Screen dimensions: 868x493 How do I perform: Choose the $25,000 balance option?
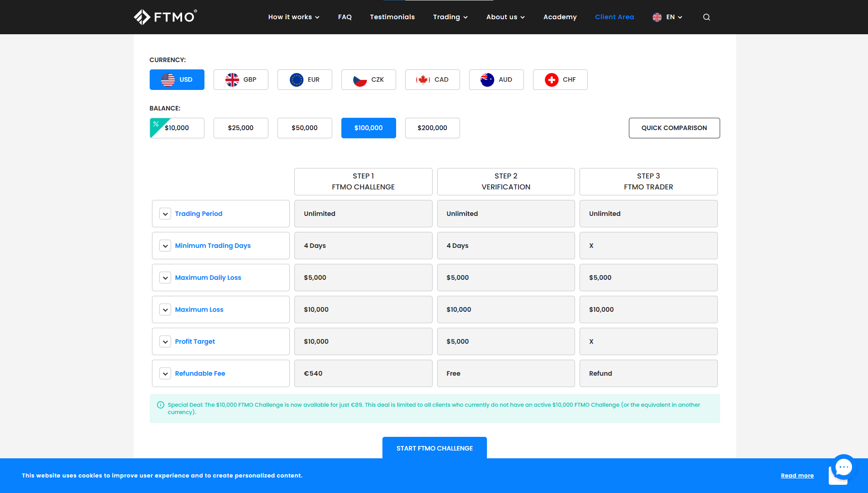coord(241,128)
